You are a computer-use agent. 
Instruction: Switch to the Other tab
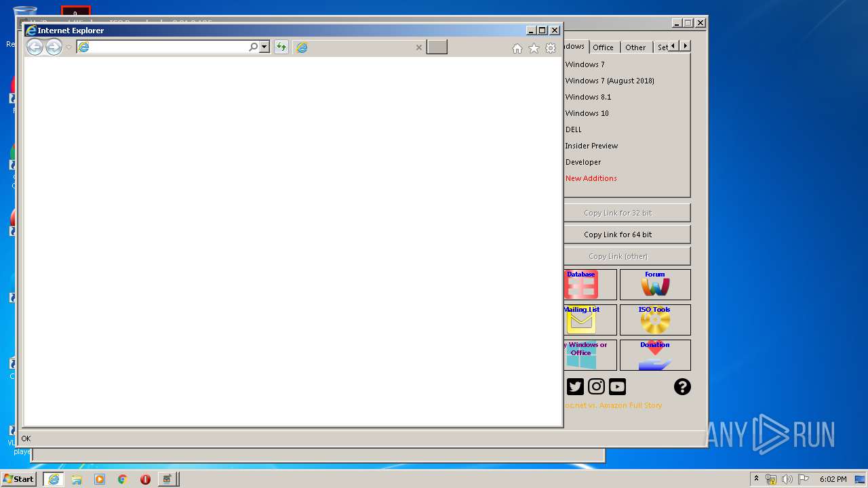[635, 47]
